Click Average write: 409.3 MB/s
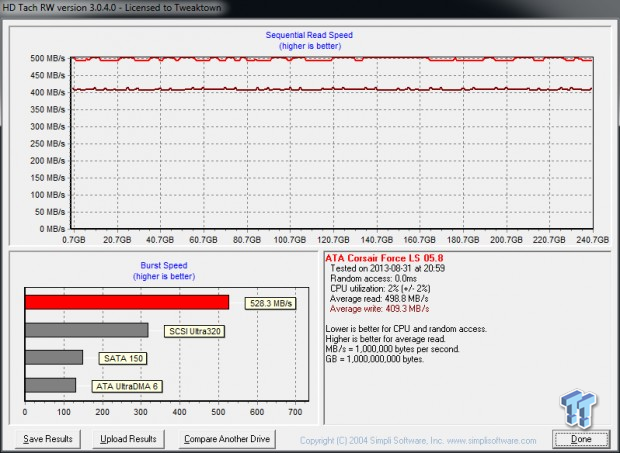 click(379, 309)
